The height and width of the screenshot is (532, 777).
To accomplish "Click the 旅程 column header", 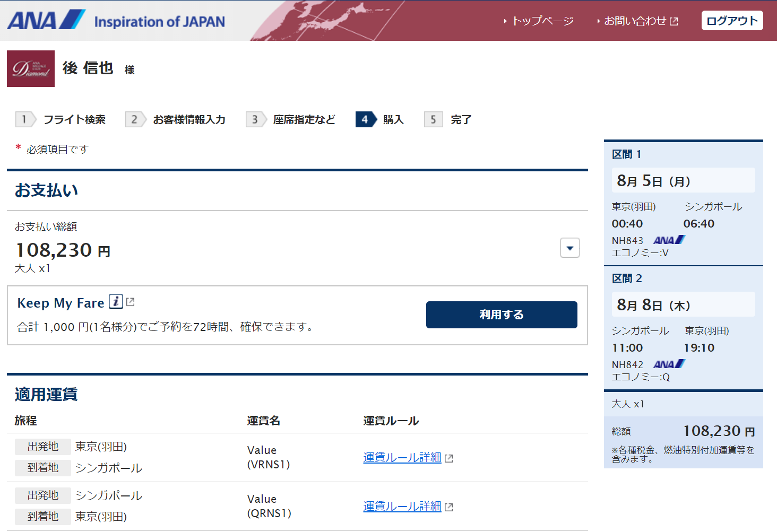I will pyautogui.click(x=25, y=421).
